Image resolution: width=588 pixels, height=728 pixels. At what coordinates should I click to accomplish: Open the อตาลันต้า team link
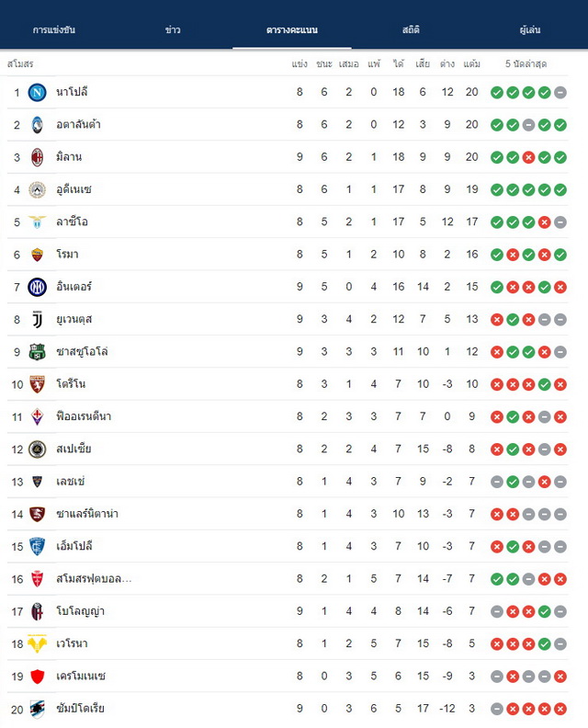click(78, 124)
